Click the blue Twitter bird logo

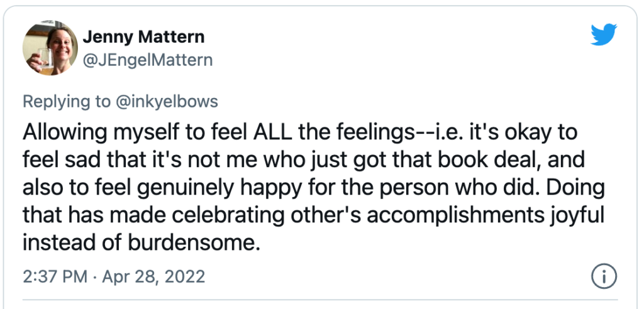click(x=604, y=35)
